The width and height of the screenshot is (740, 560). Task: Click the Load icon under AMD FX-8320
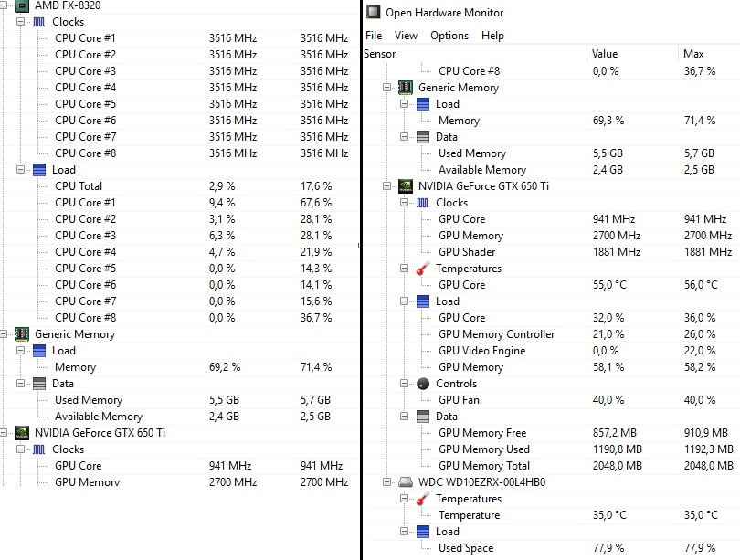coord(39,170)
